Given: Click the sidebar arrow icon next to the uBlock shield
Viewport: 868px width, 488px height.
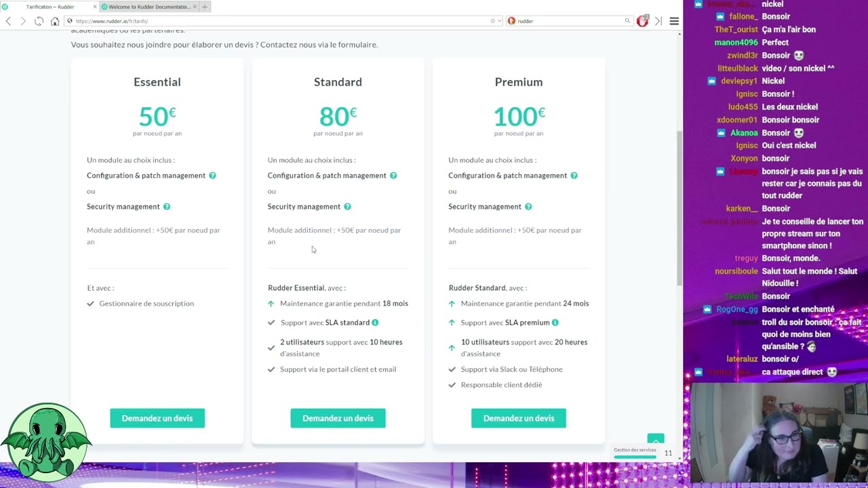Looking at the screenshot, I should (658, 21).
